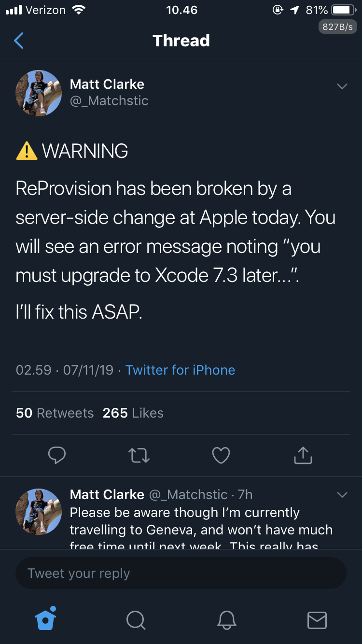
Task: Retweet the ReProvision warning tweet
Action: (x=139, y=455)
